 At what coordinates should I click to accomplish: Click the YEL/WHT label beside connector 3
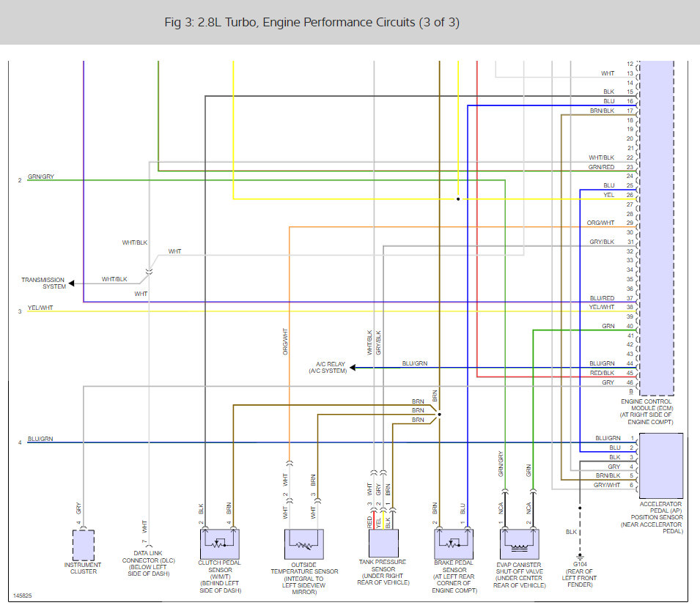[x=40, y=308]
